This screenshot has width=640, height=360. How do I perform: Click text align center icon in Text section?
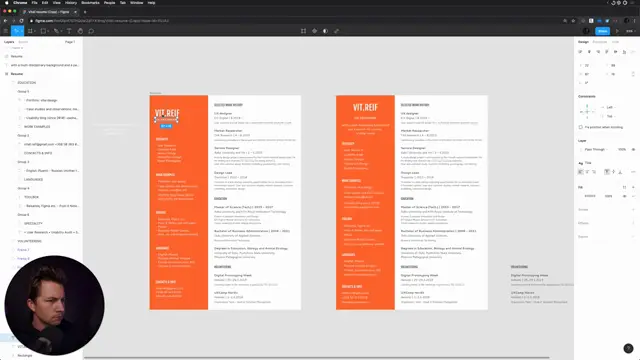(587, 172)
